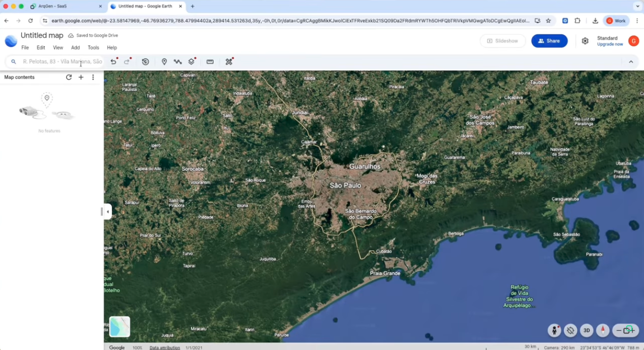The height and width of the screenshot is (350, 644).
Task: Collapse the toolbar with the chevron
Action: click(x=631, y=62)
